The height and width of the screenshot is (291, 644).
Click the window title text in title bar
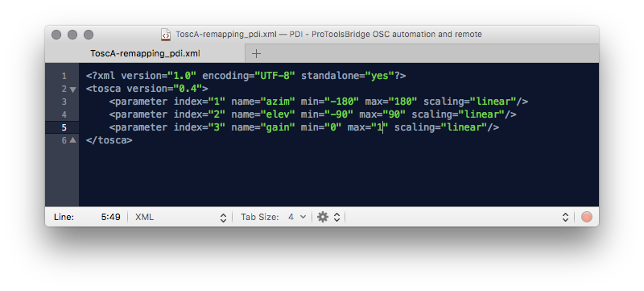(328, 34)
